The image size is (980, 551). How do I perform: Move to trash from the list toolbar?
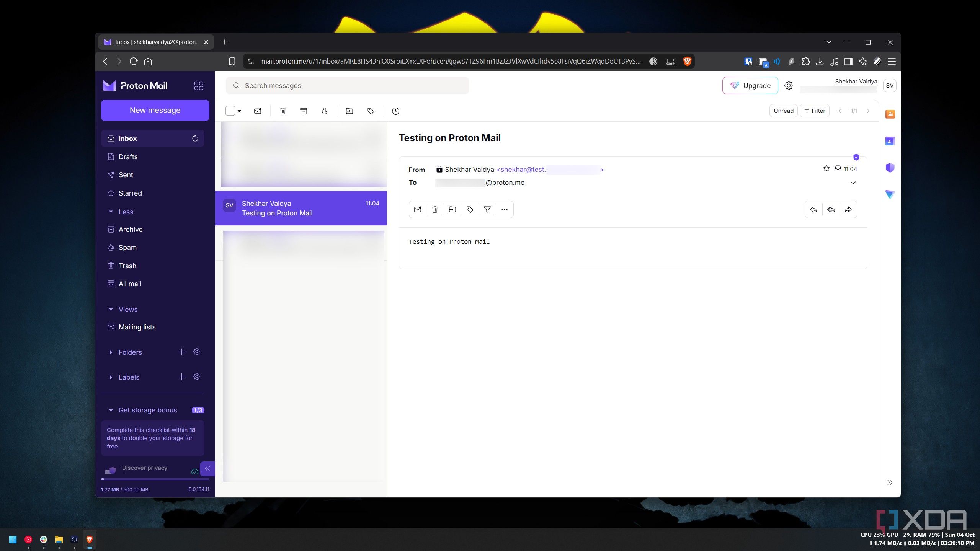[x=283, y=111]
